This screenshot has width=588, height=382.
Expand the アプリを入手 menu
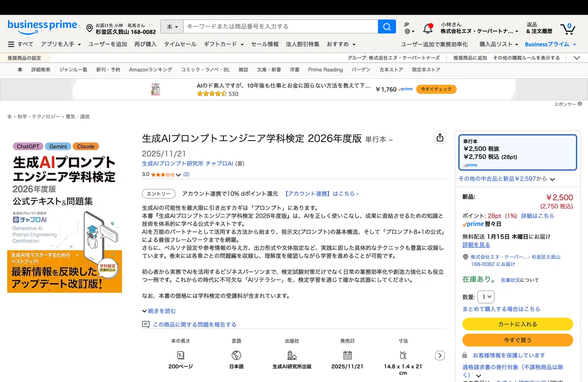tap(61, 44)
